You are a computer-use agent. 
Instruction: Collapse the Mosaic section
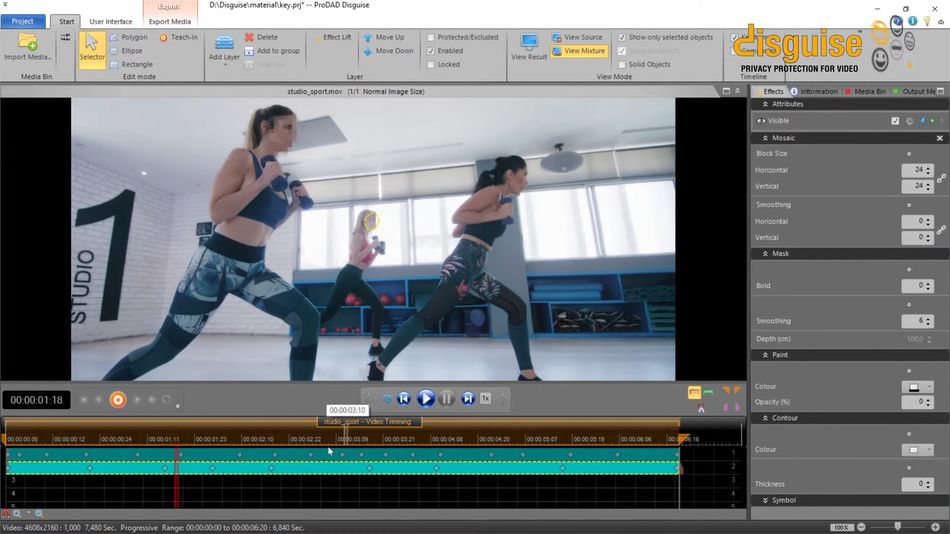tap(766, 138)
